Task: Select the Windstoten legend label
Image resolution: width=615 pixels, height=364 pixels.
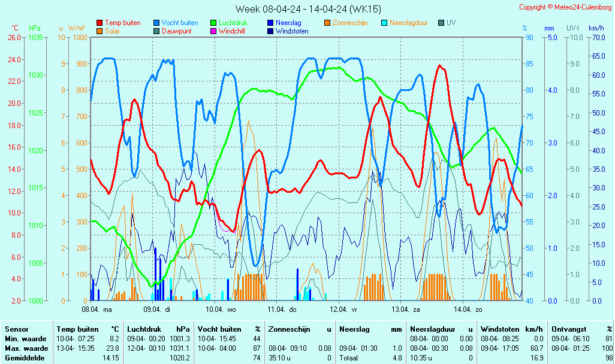Action: [x=291, y=31]
